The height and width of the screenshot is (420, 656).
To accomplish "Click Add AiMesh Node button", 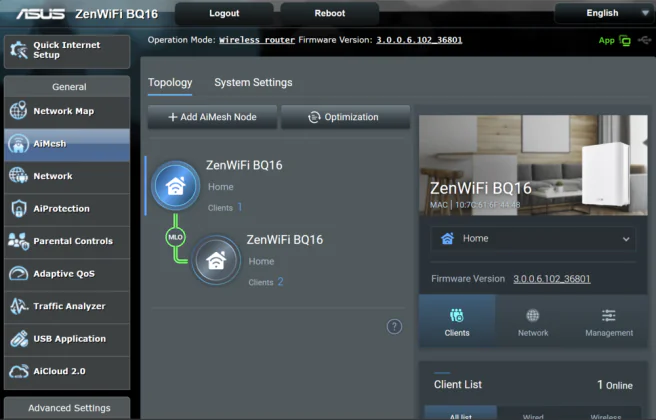I will [x=213, y=117].
